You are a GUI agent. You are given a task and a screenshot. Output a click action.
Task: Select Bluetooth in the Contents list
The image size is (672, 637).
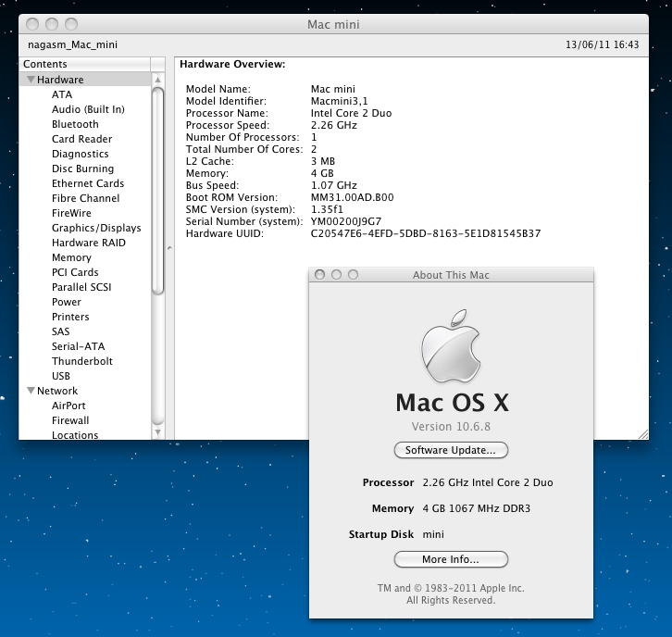(75, 124)
